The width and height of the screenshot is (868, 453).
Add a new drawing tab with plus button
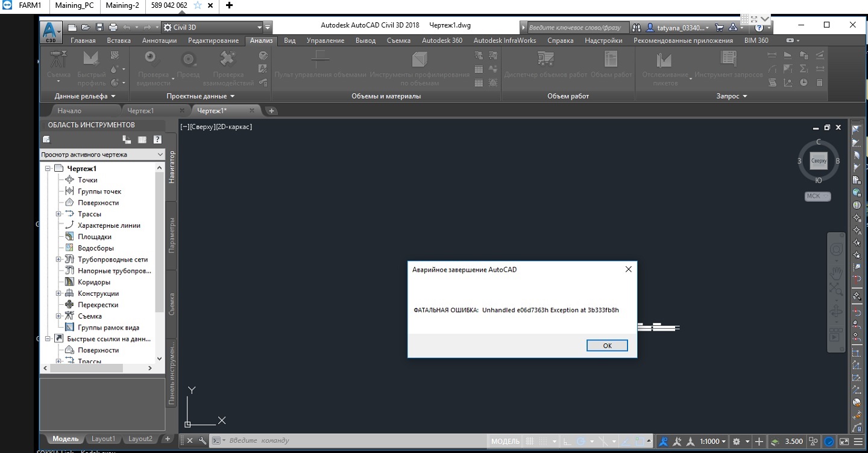271,111
